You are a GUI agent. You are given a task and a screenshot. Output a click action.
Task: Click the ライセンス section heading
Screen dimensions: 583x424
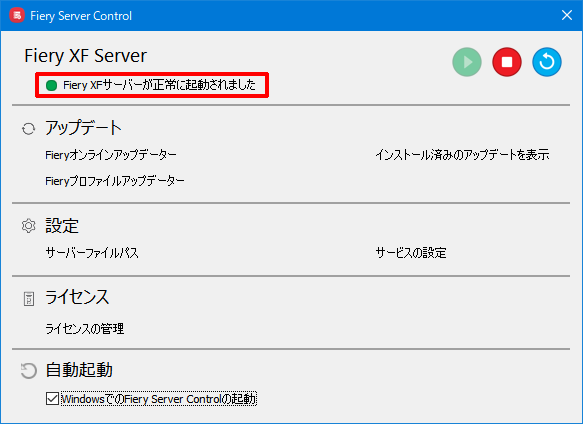(x=77, y=298)
